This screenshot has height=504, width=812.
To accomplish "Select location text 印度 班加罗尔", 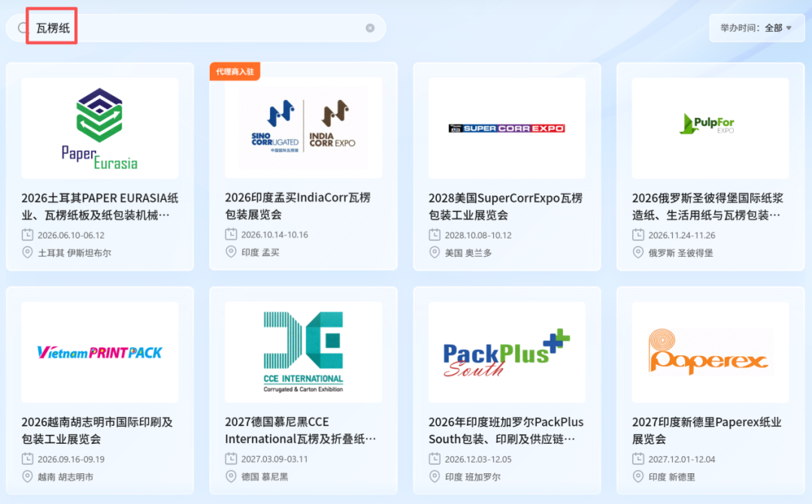I will (x=472, y=477).
